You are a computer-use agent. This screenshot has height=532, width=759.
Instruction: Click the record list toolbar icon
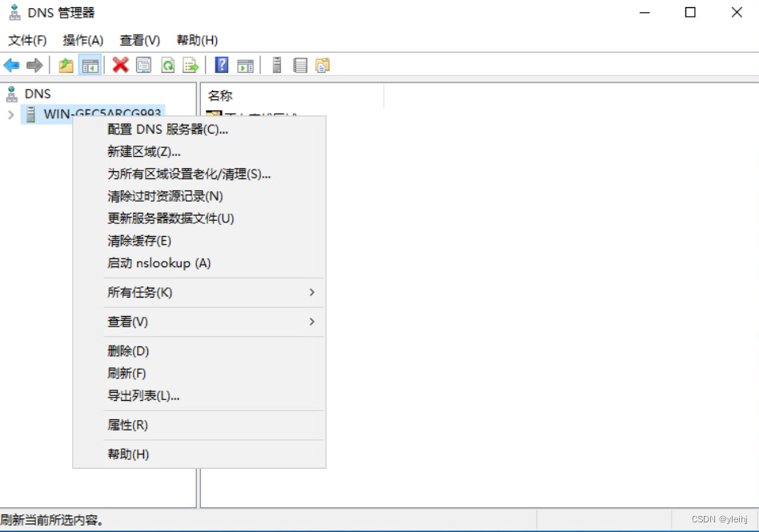pos(300,65)
